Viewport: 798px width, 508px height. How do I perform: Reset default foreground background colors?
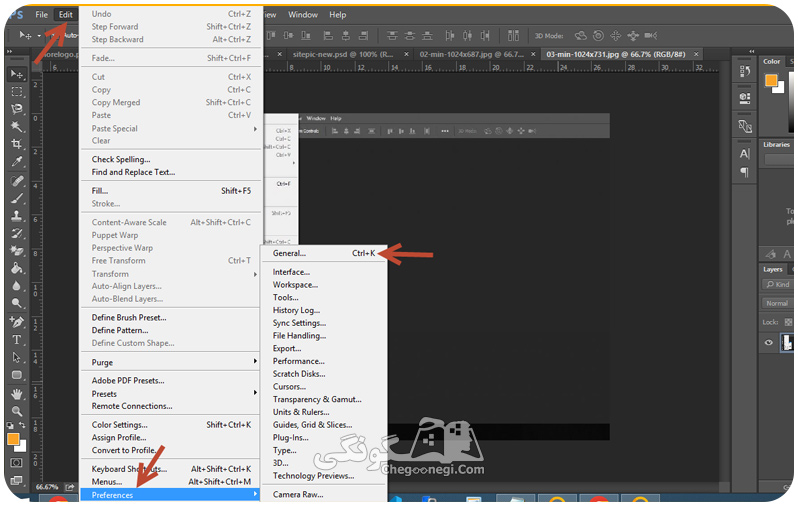[10, 425]
